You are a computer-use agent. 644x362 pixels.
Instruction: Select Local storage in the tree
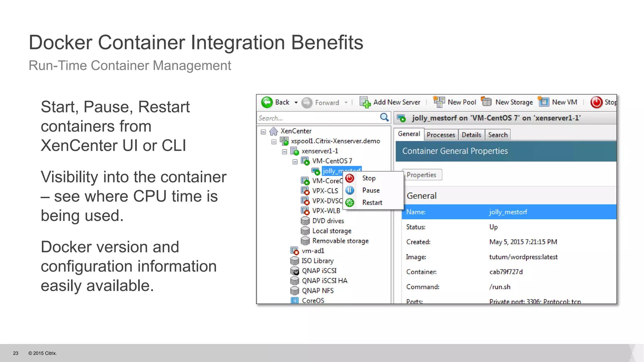[x=332, y=231]
